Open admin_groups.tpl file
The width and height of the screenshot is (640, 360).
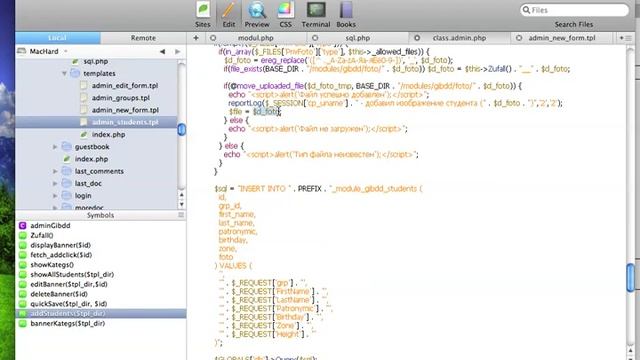point(120,98)
